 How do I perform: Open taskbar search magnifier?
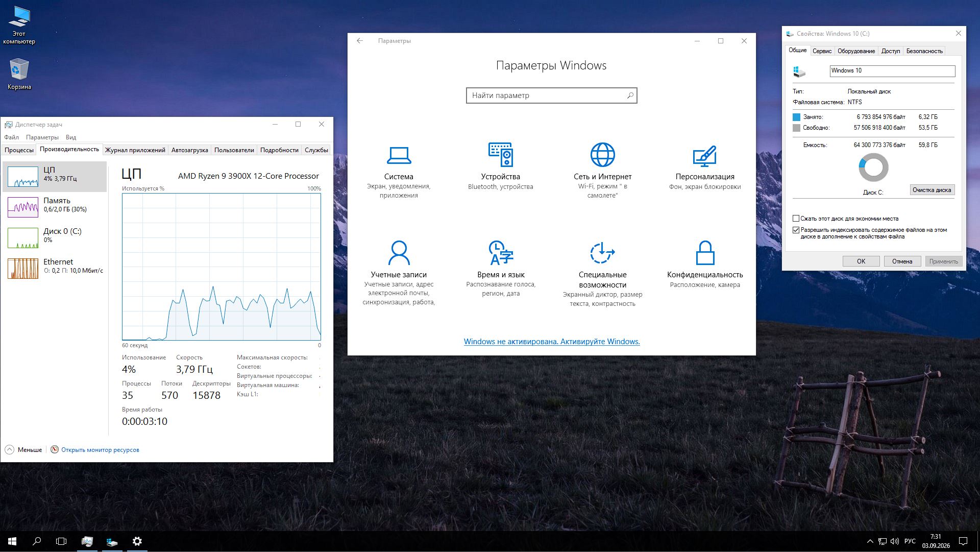pos(37,541)
